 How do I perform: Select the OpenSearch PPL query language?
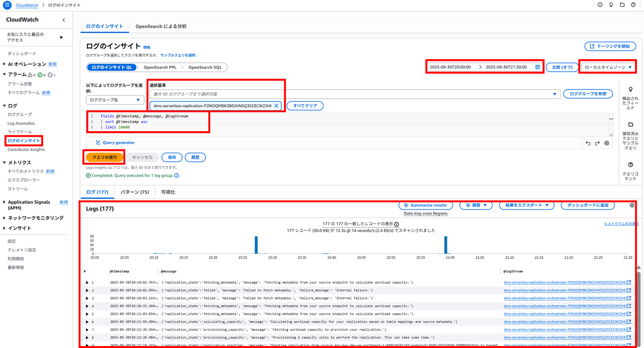click(x=160, y=67)
